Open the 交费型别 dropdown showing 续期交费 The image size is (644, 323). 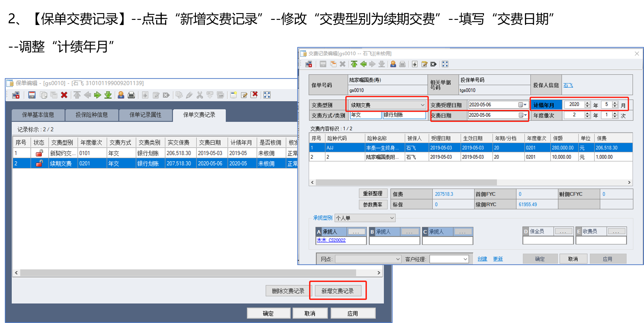pos(422,105)
